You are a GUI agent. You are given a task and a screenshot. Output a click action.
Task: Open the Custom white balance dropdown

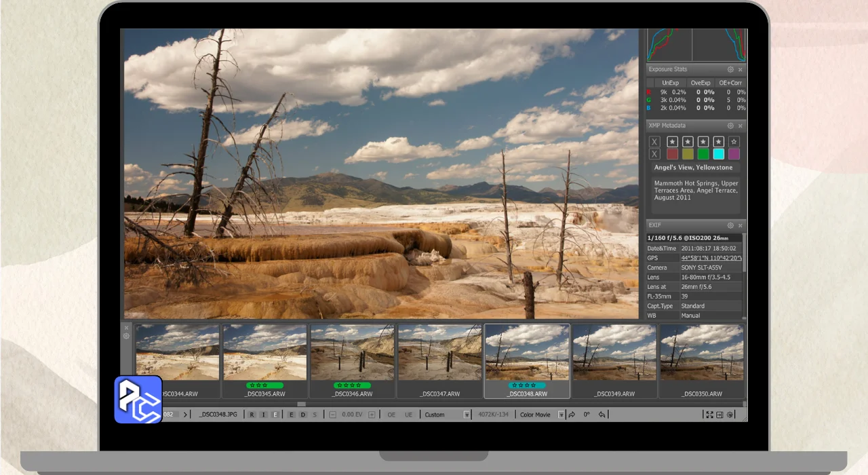(x=467, y=415)
